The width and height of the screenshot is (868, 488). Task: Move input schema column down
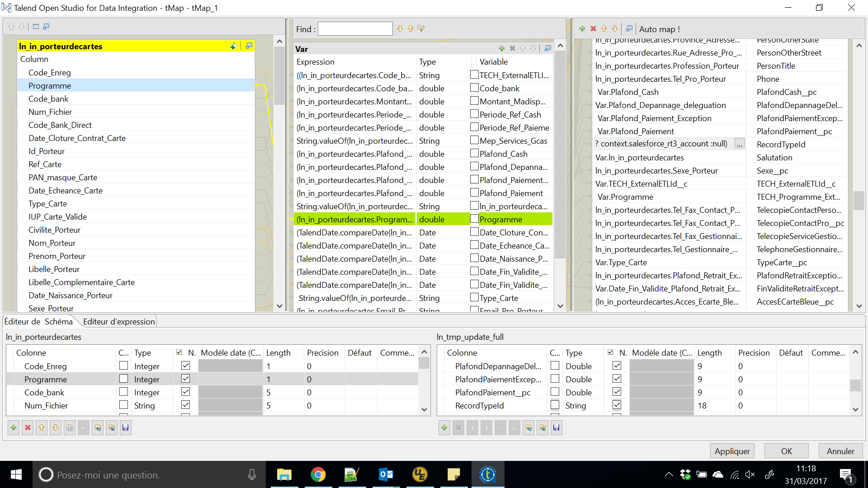(x=56, y=427)
